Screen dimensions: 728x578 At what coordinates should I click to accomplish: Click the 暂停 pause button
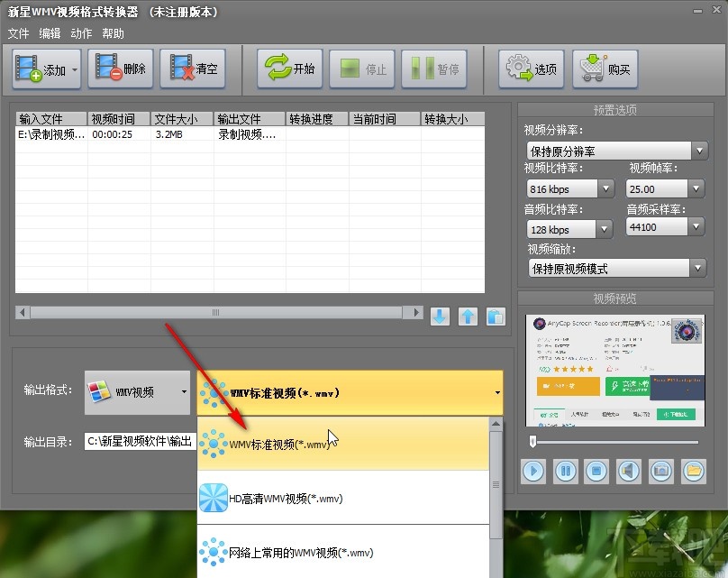click(x=433, y=69)
